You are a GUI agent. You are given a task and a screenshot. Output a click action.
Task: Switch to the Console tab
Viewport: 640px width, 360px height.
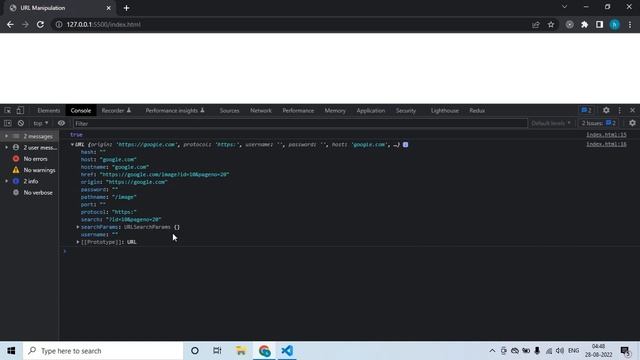point(81,111)
